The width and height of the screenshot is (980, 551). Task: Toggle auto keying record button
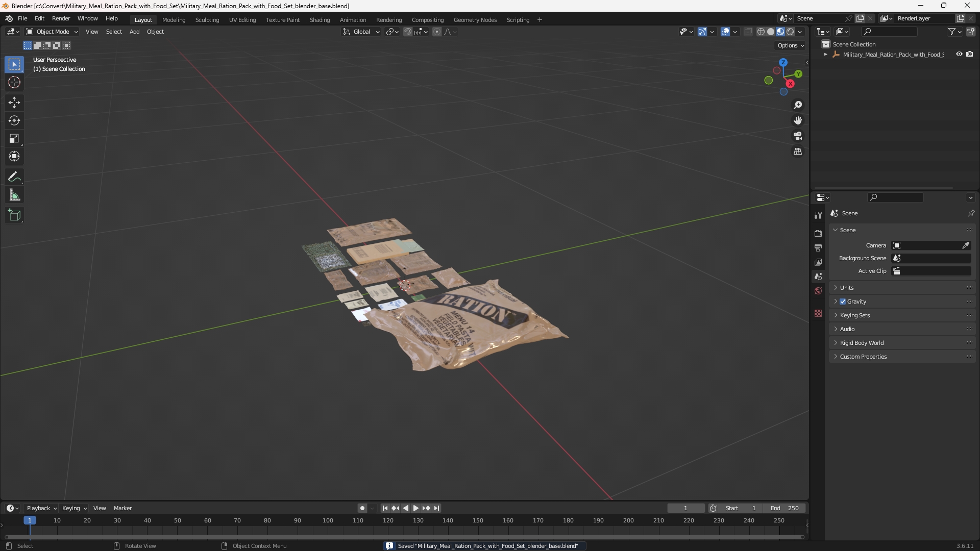pos(362,508)
